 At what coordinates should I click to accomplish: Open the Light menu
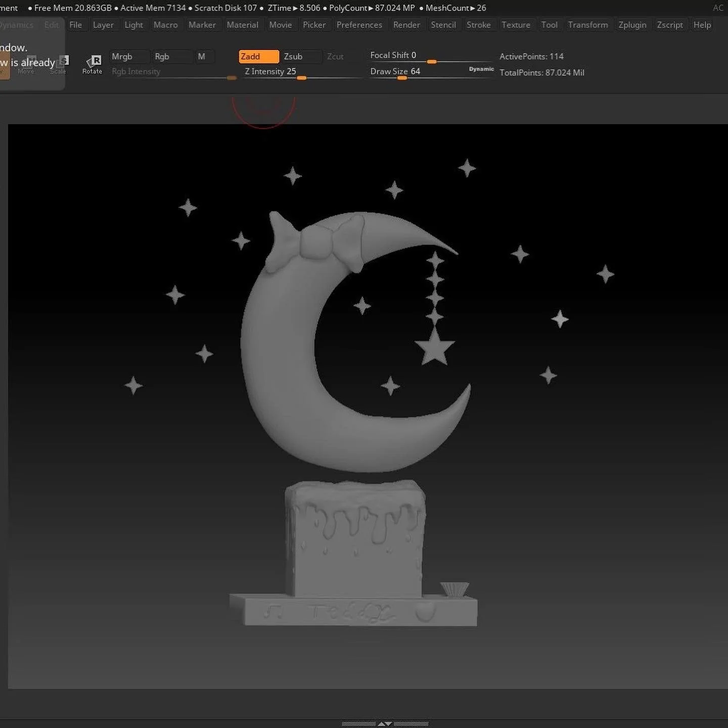tap(134, 25)
